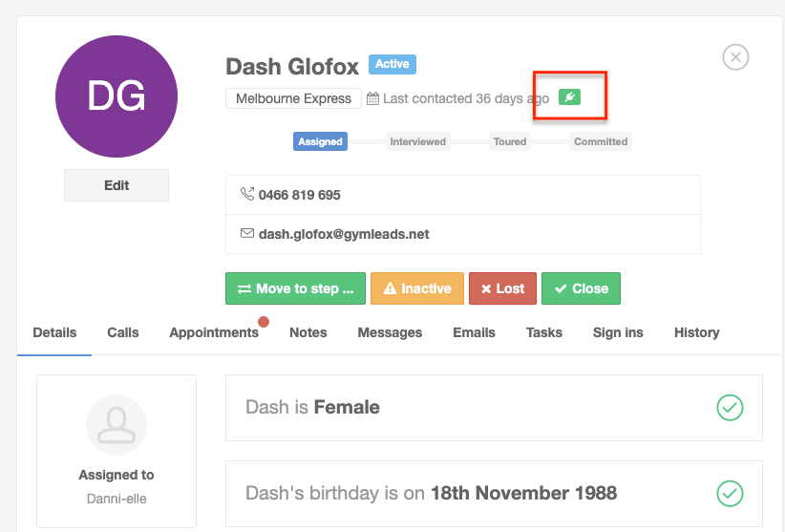
Task: Close the lead profile with X circle
Action: click(735, 57)
